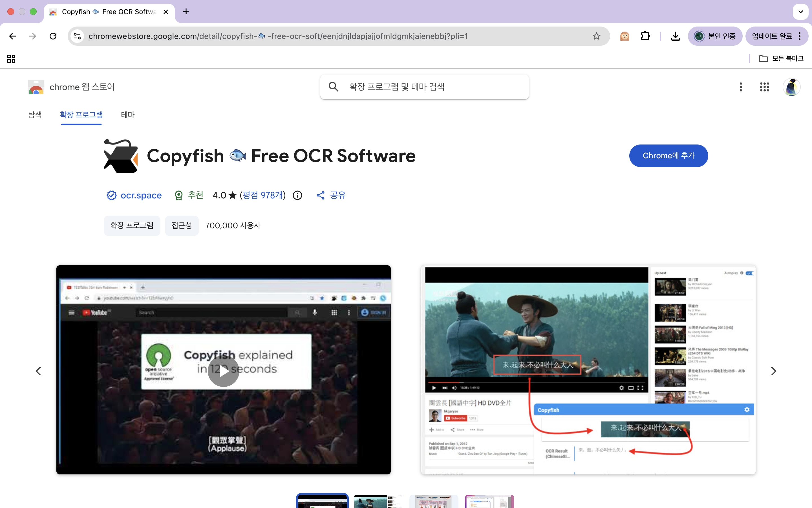Click the 확장 프로그램 category chip
This screenshot has width=812, height=508.
click(x=132, y=225)
